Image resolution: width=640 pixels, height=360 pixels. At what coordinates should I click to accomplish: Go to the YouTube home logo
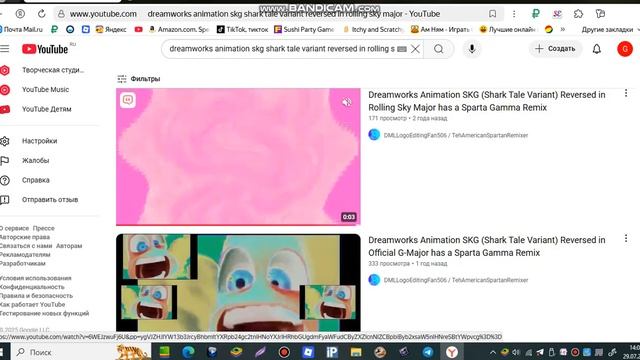tap(45, 49)
